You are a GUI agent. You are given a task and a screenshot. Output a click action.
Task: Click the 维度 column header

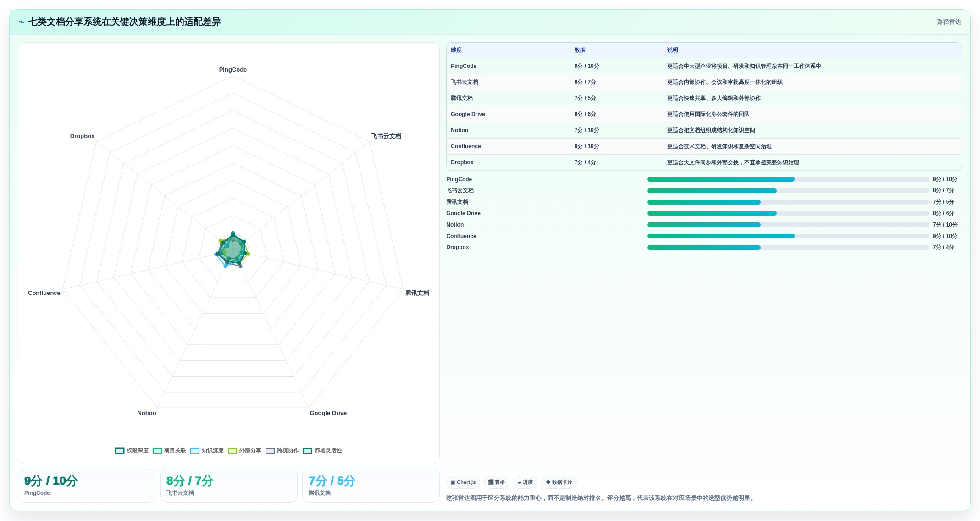pyautogui.click(x=456, y=50)
